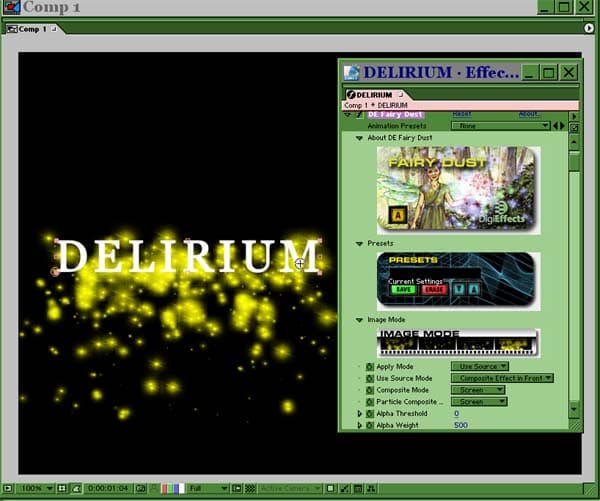Viewport: 600px width, 501px height.
Task: Go to next animation preset arrow
Action: coord(562,126)
